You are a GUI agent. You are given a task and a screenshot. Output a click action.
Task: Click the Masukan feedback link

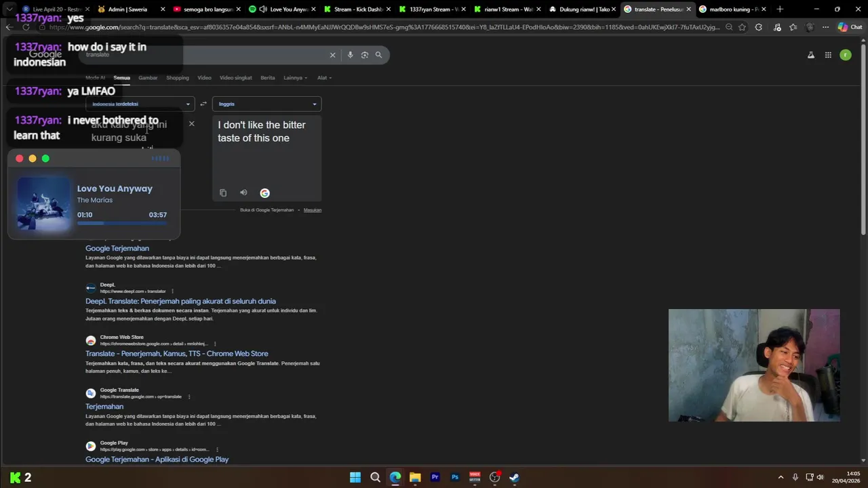pyautogui.click(x=313, y=210)
